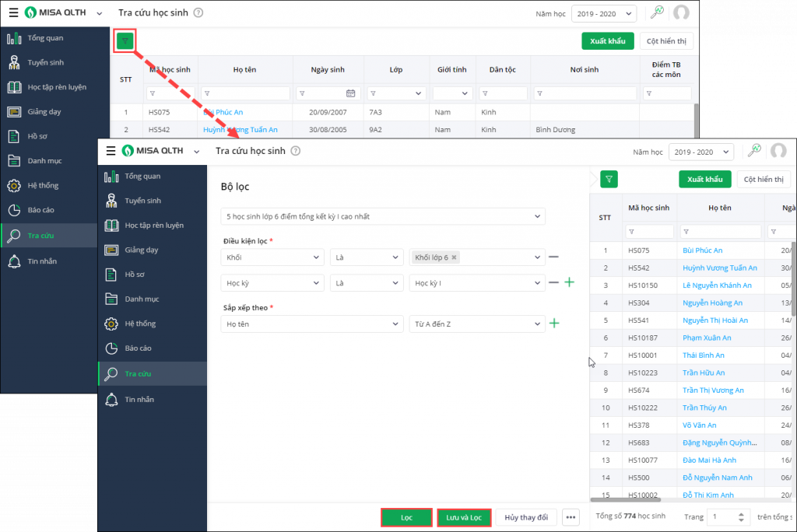This screenshot has height=532, width=797.
Task: Click Hủy thay đổi button
Action: pos(526,517)
